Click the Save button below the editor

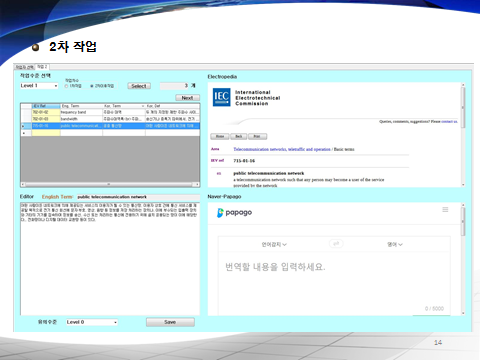point(170,322)
